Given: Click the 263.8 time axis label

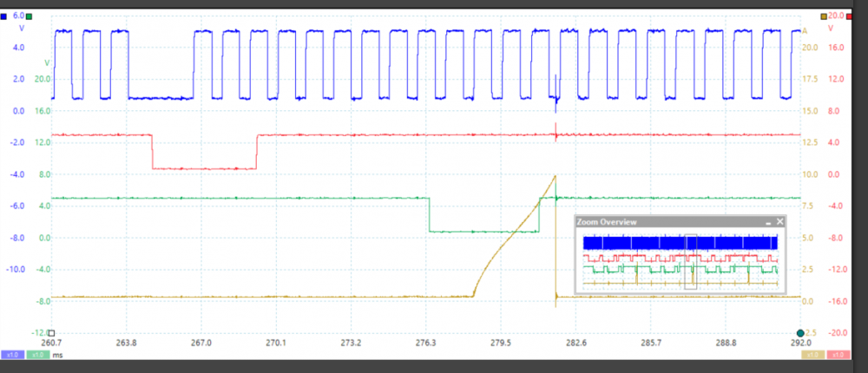Looking at the screenshot, I should pos(126,344).
